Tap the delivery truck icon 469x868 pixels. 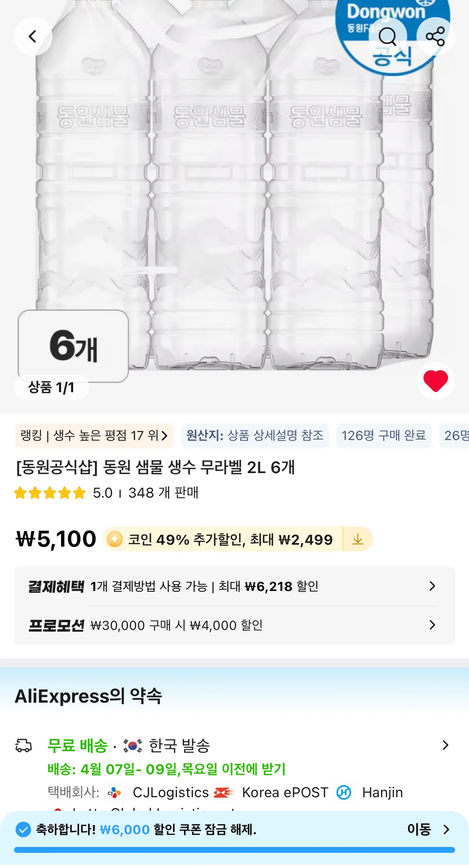[x=23, y=745]
